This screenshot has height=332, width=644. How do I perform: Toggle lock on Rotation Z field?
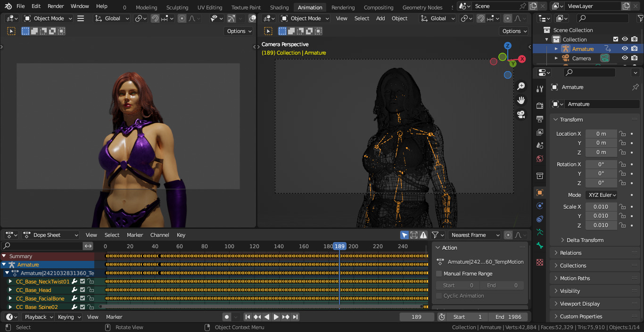coord(622,183)
